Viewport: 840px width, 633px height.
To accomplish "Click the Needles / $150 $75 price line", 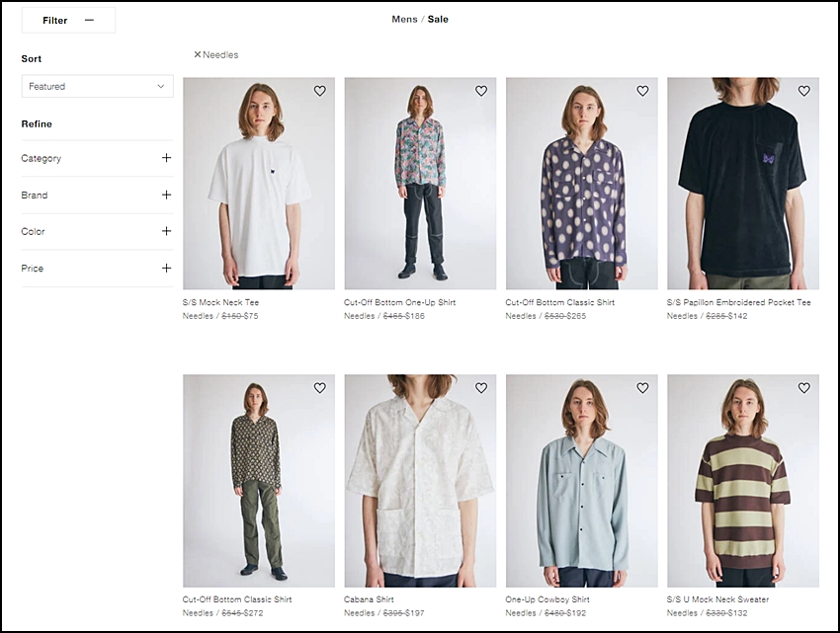I will click(x=220, y=316).
